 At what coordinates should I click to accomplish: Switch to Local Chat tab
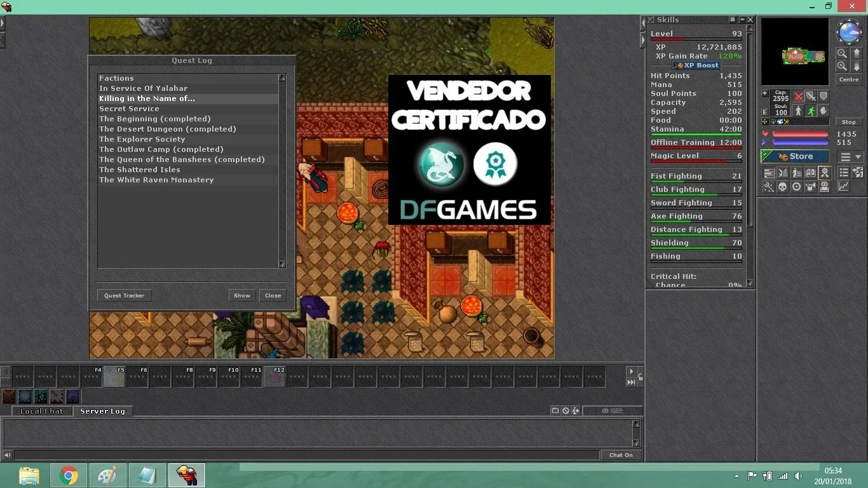[x=42, y=411]
